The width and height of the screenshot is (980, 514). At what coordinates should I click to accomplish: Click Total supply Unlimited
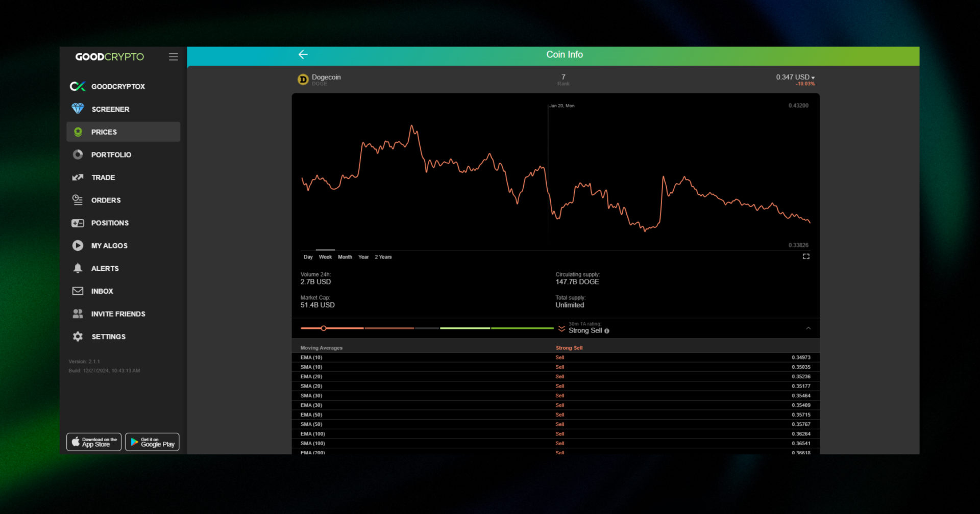(x=571, y=302)
